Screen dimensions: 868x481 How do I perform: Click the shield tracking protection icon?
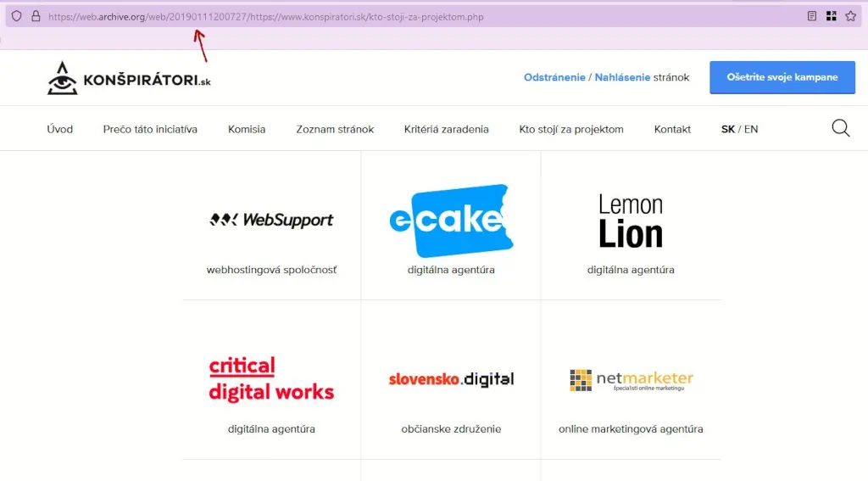17,16
